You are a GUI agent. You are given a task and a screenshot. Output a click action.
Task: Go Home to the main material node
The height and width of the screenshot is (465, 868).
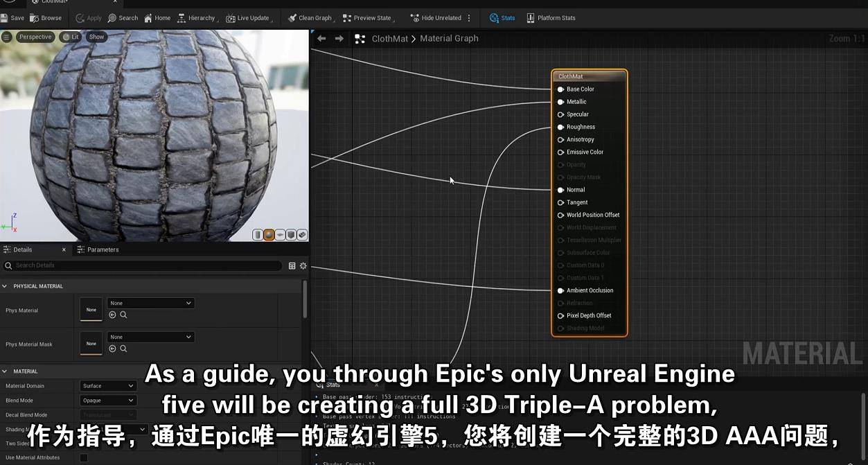click(x=157, y=18)
